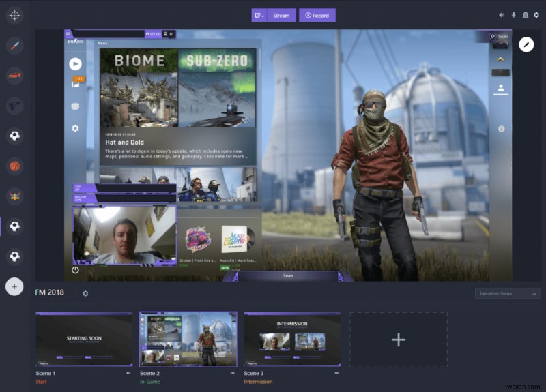Click the friends person icon in preview
This screenshot has width=546, height=392.
click(x=501, y=88)
